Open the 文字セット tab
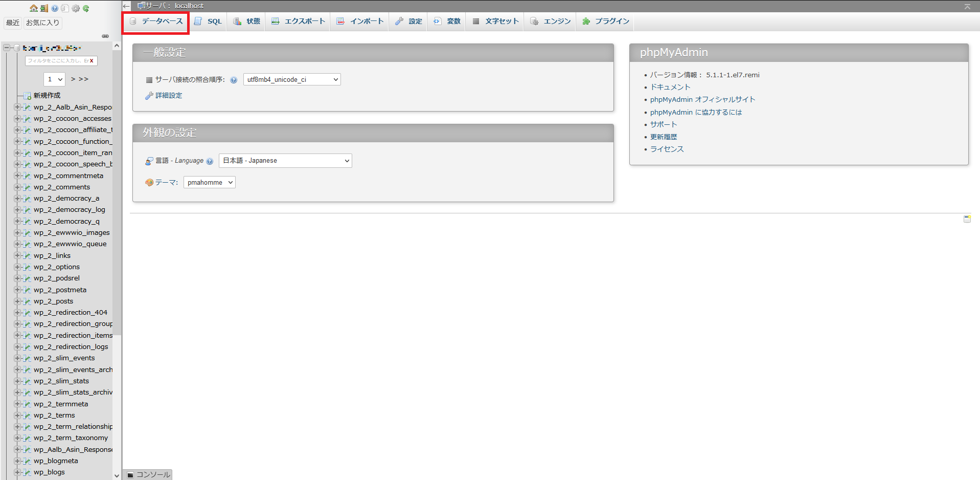 click(495, 21)
